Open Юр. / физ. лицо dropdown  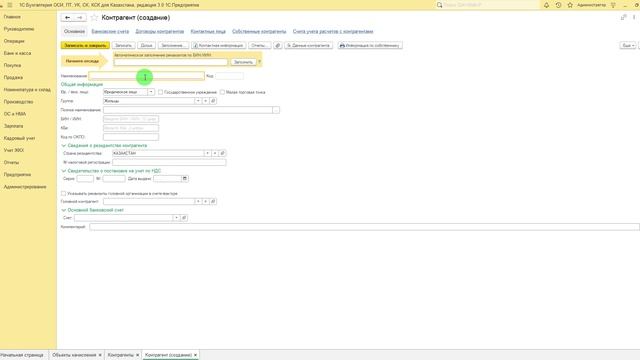pos(151,92)
